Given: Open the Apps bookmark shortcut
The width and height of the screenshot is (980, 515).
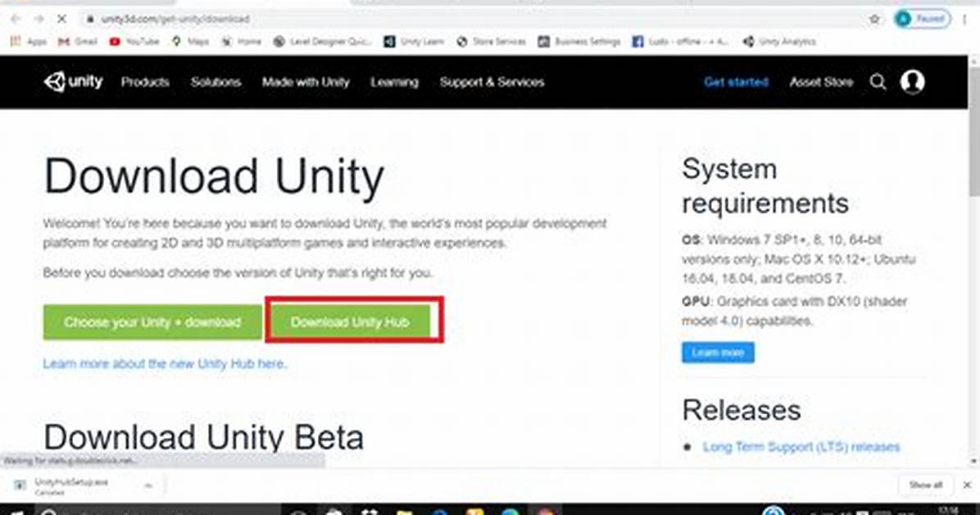Looking at the screenshot, I should [29, 42].
